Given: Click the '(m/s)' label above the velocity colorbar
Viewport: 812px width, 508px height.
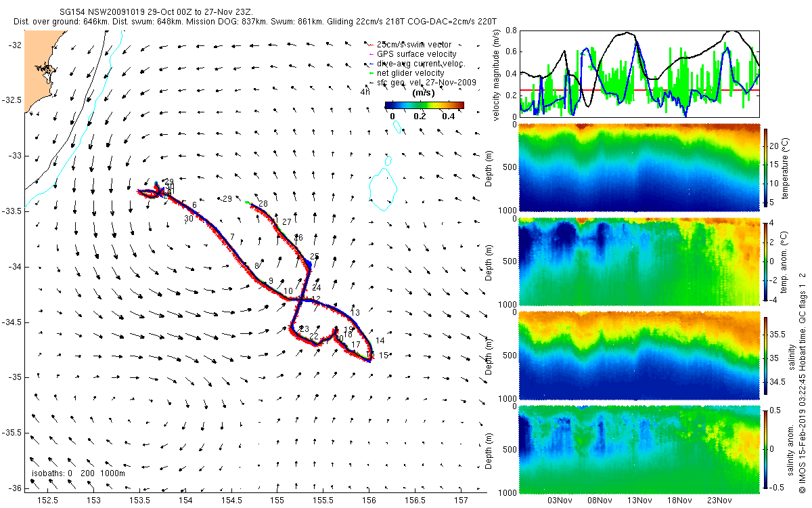Looking at the screenshot, I should pyautogui.click(x=424, y=93).
